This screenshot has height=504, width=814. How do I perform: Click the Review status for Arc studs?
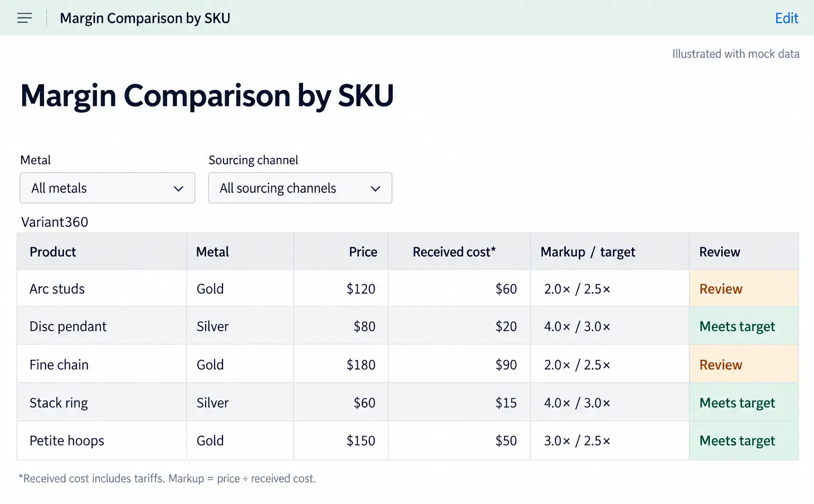[744, 289]
